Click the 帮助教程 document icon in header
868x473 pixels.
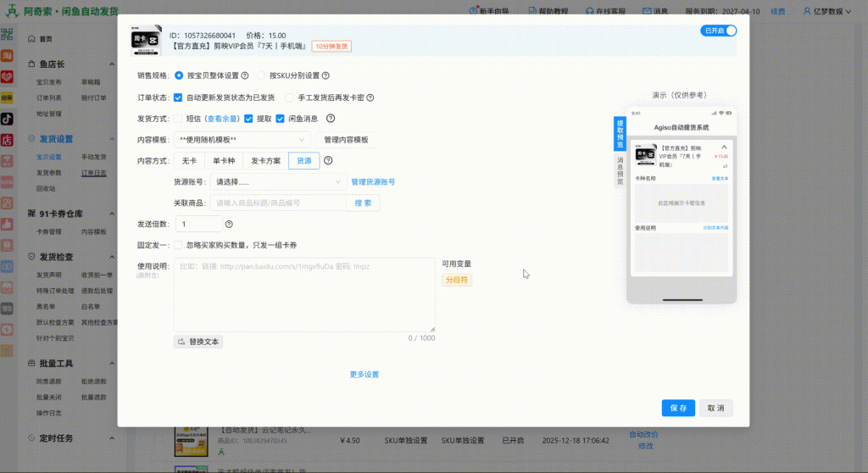[x=532, y=10]
